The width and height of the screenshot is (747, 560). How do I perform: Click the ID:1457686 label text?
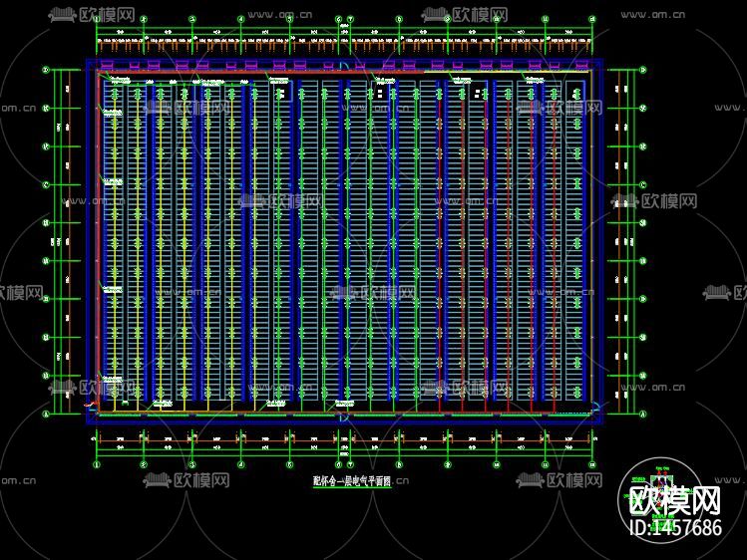tap(675, 528)
